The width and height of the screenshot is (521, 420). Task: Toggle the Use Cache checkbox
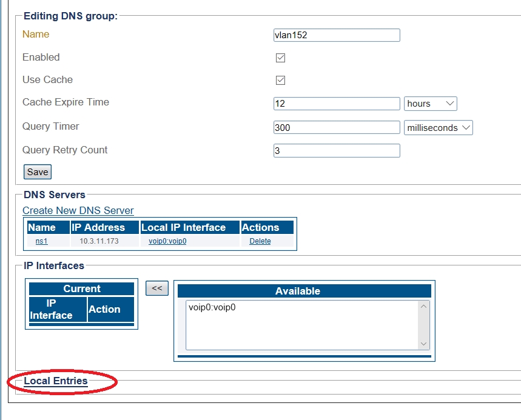(280, 81)
